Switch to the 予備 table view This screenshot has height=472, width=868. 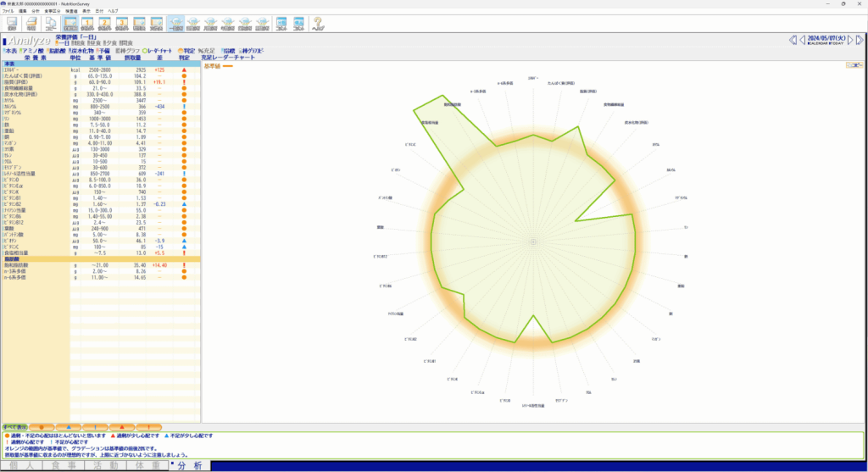103,51
